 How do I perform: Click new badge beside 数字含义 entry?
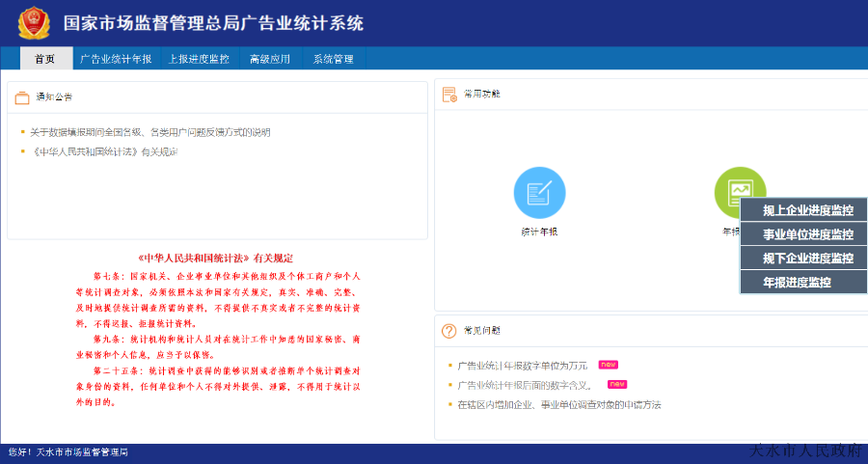pos(617,384)
